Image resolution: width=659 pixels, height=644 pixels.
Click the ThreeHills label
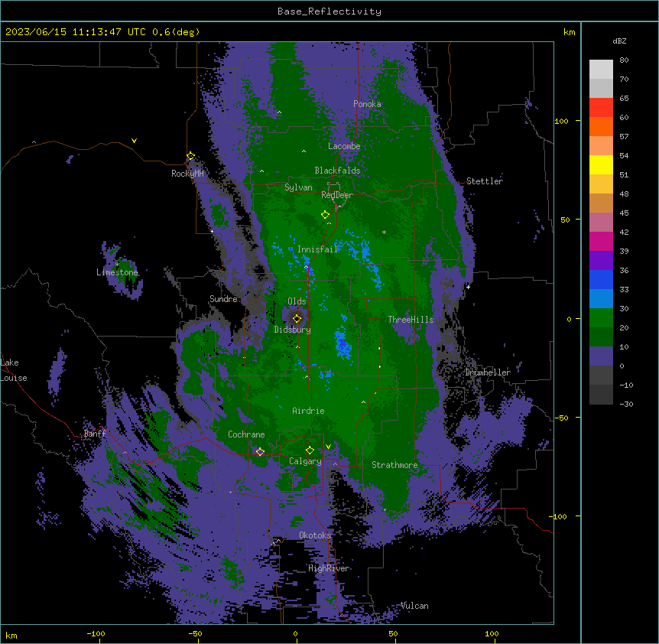pyautogui.click(x=411, y=320)
